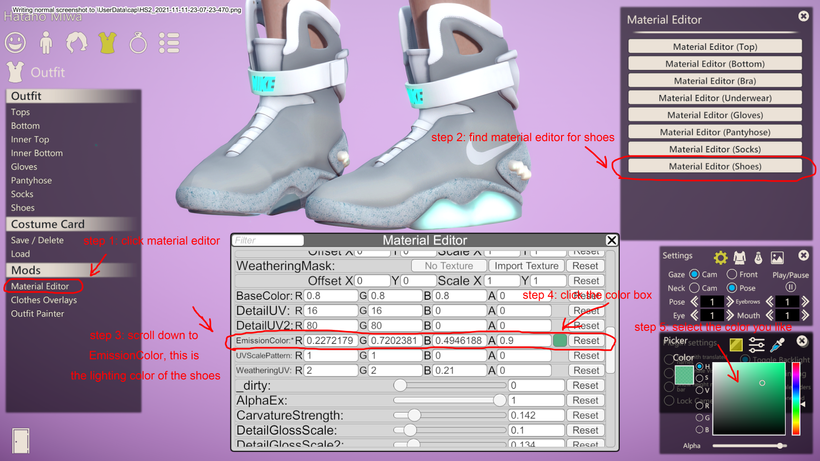Open the Accessories ring icon
Image resolution: width=820 pixels, height=461 pixels.
138,43
